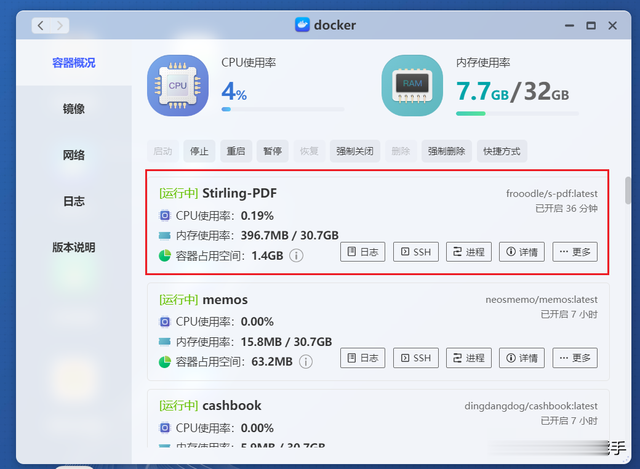The width and height of the screenshot is (640, 469).
Task: View 进程 processes of memos
Action: 469,358
